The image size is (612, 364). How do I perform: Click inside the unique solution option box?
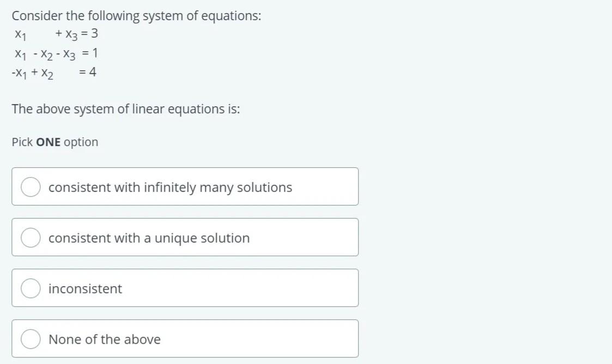coord(185,237)
